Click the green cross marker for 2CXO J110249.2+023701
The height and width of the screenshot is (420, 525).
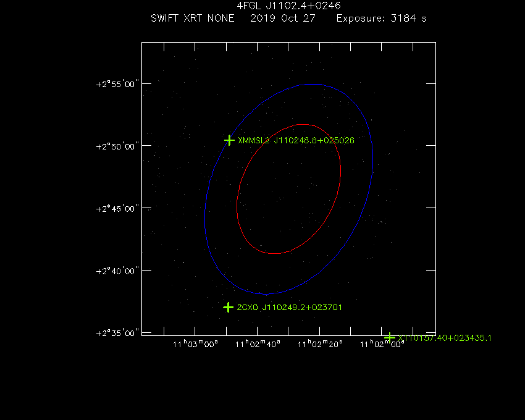pos(228,307)
